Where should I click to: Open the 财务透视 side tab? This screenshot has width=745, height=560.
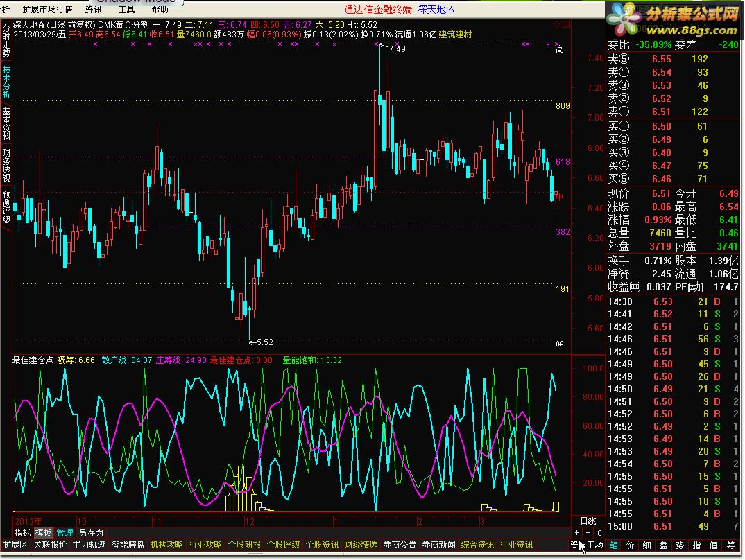pyautogui.click(x=6, y=165)
